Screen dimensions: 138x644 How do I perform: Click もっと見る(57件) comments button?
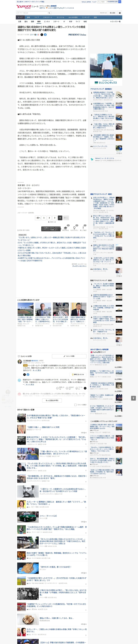pyautogui.click(x=52, y=400)
